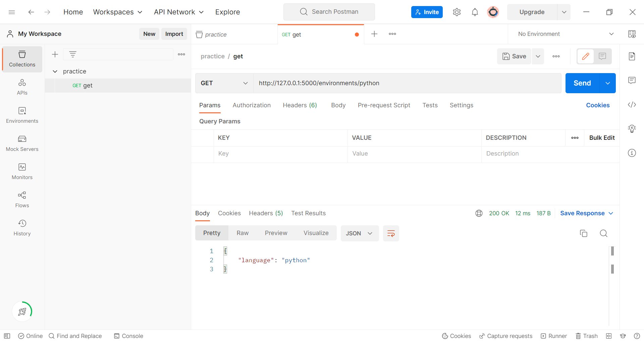This screenshot has width=644, height=342.
Task: Open the hamburger menu
Action: 12,12
